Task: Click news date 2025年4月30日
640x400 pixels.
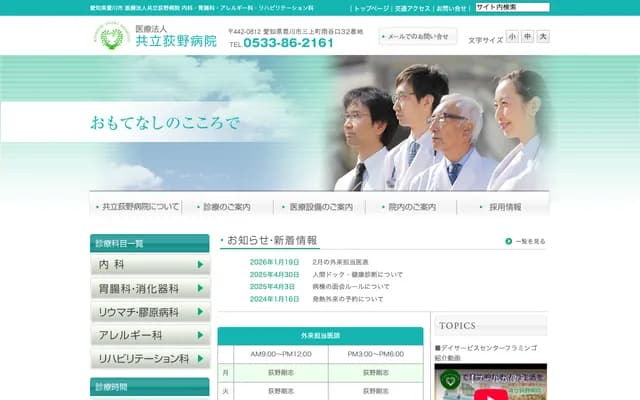Action: point(274,274)
